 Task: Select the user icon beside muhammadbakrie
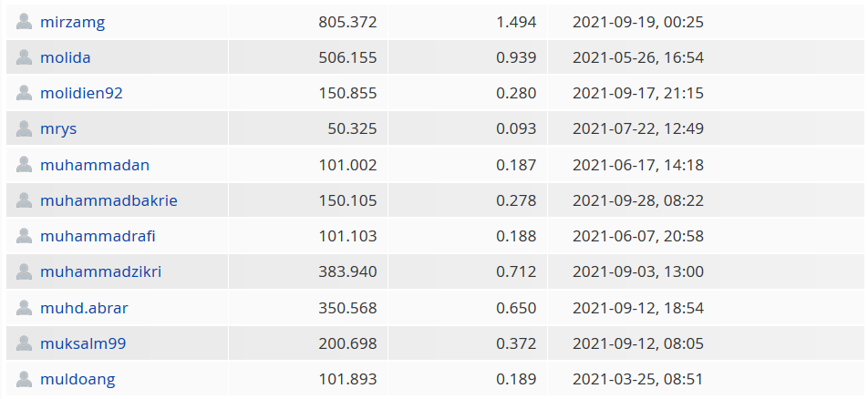tap(24, 200)
